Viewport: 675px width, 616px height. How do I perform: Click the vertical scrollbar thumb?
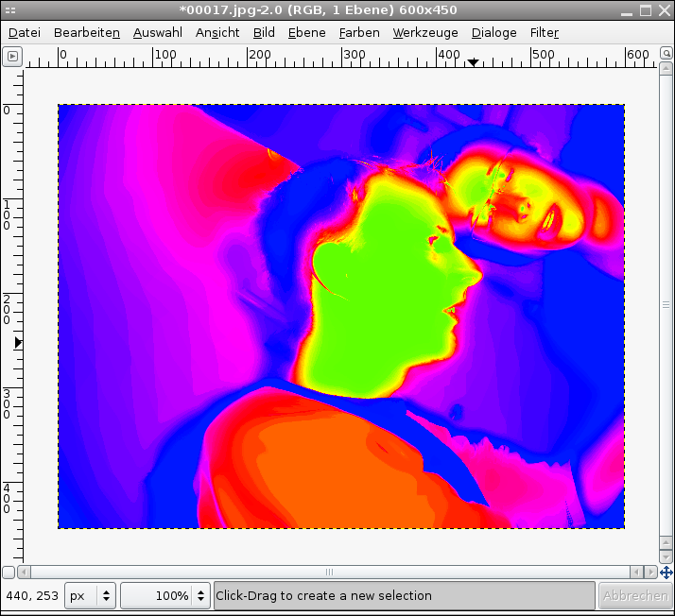(666, 305)
